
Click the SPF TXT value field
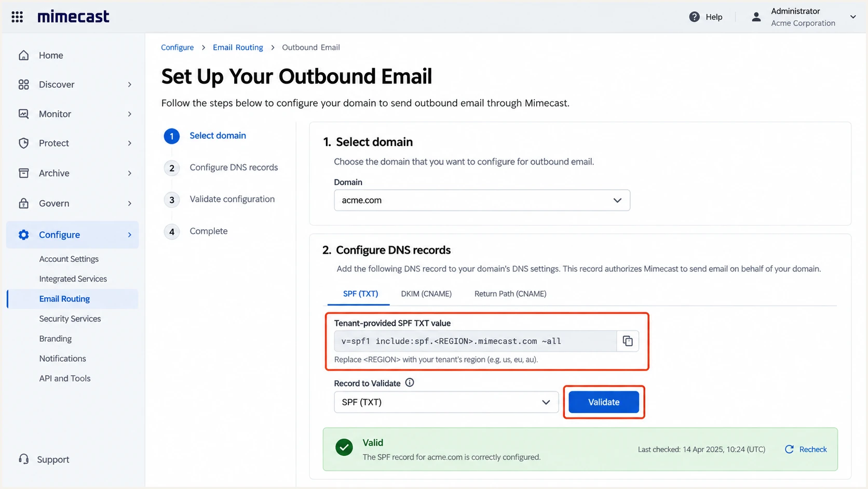click(475, 341)
